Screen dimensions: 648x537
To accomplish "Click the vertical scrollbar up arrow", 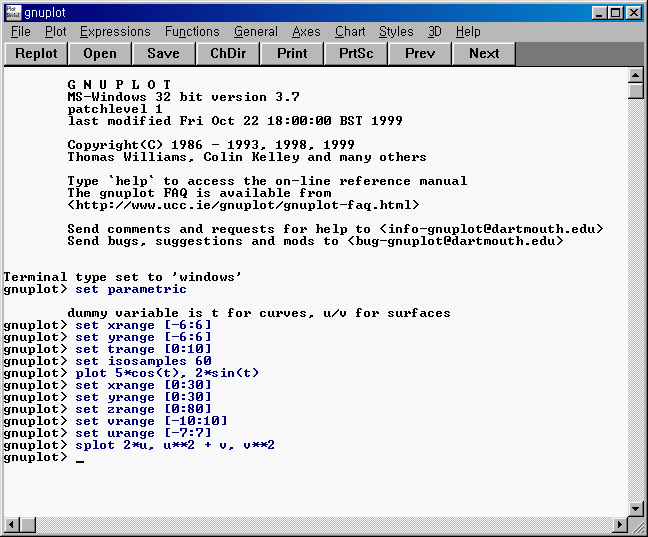I will tap(636, 75).
